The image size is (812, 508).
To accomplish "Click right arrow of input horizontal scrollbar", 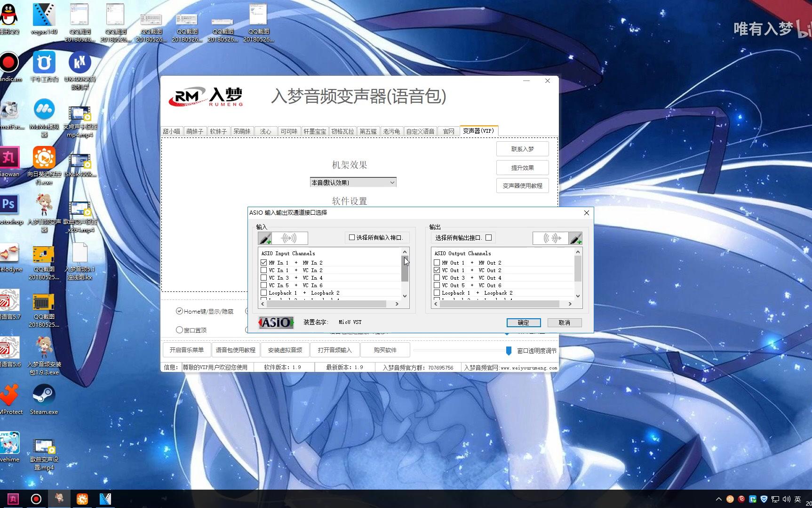I will 397,304.
